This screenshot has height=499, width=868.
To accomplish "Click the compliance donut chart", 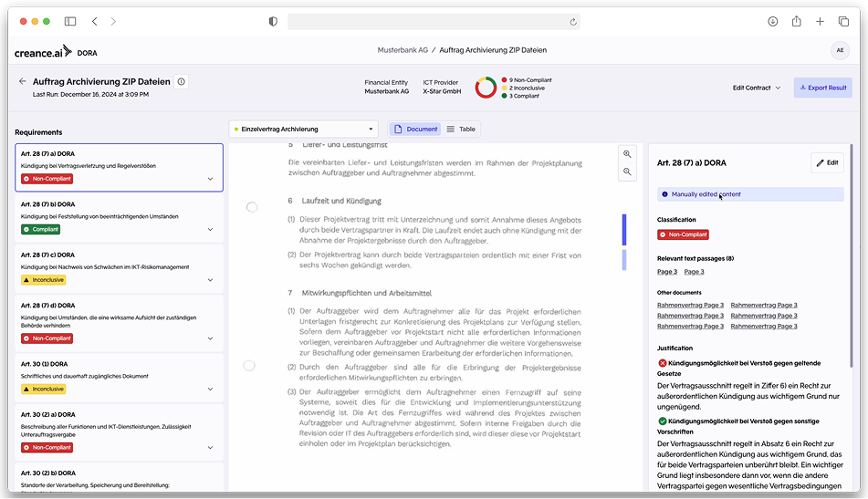I will pyautogui.click(x=486, y=88).
